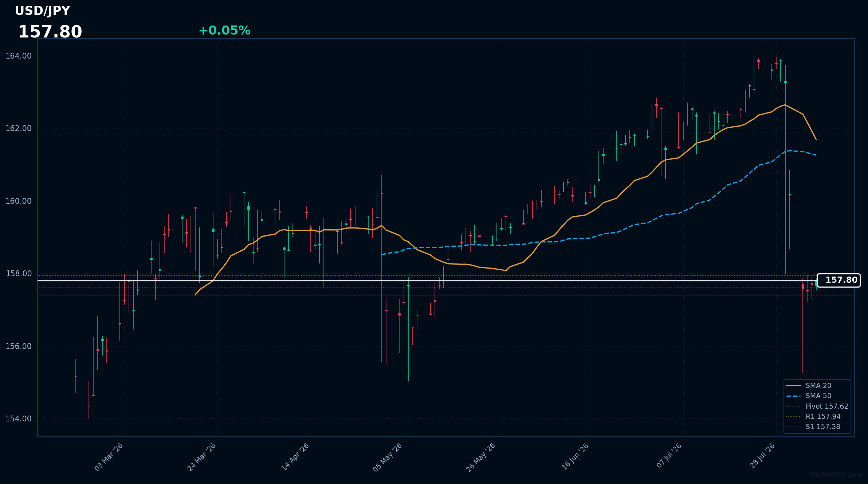Screen dimensions: 868x484
Task: Click the 26 May '26 date label
Action: tap(481, 457)
